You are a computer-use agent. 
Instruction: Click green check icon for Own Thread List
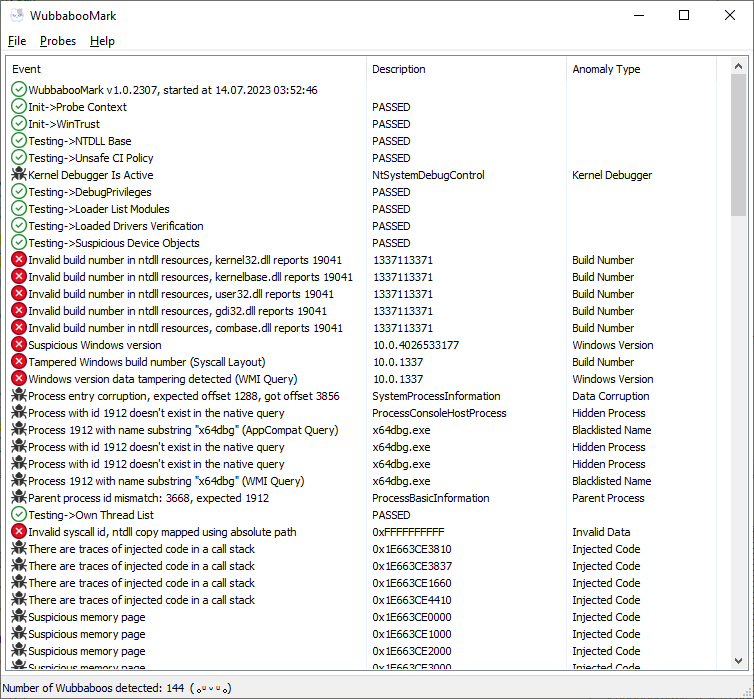[x=19, y=514]
